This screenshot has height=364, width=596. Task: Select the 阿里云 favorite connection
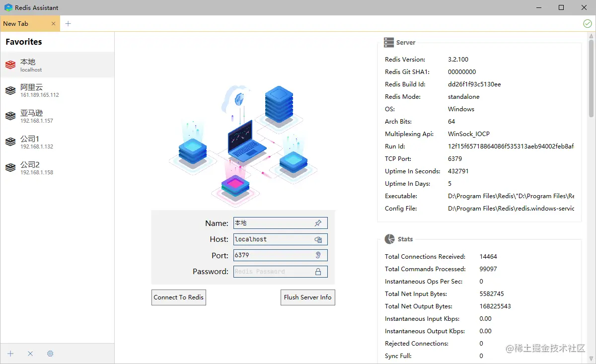(x=57, y=90)
